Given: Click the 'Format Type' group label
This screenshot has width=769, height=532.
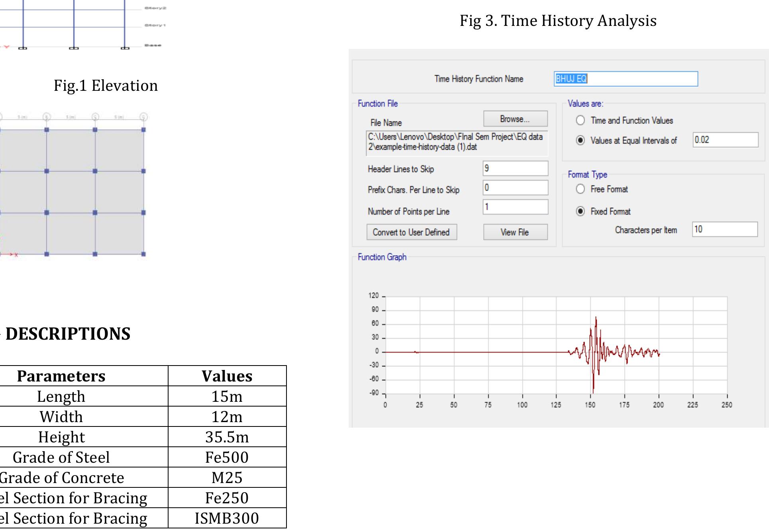Looking at the screenshot, I should tap(587, 174).
